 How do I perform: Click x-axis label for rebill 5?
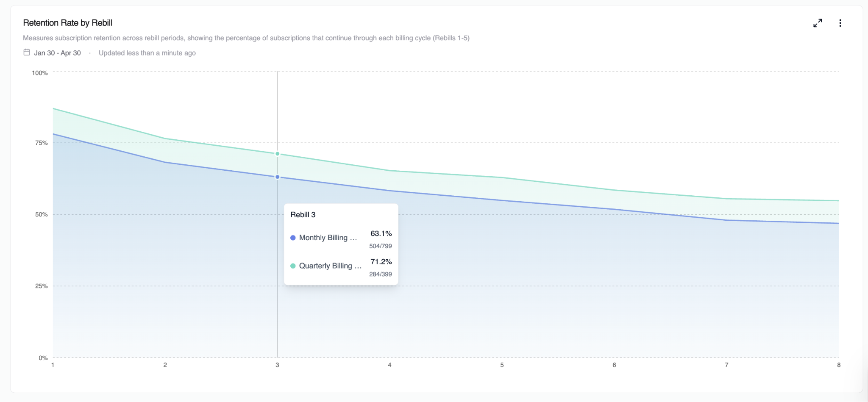click(502, 365)
